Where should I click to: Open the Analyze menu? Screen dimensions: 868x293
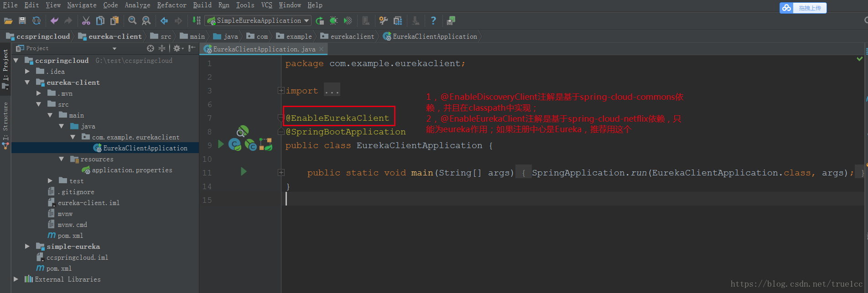click(x=137, y=5)
